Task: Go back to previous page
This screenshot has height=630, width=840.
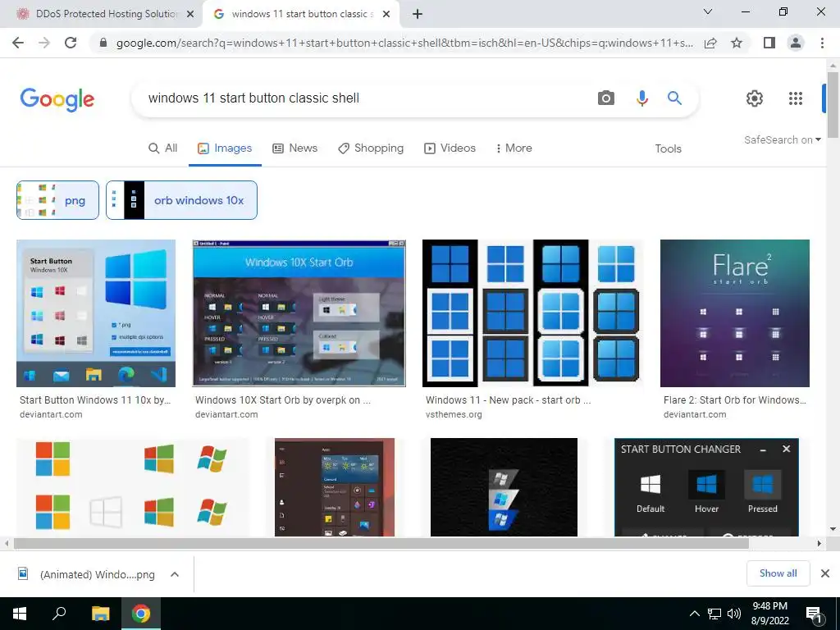Action: tap(18, 43)
